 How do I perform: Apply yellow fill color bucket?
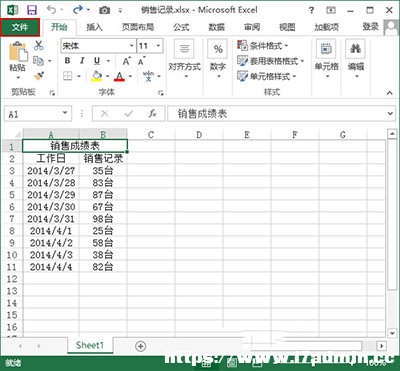[97, 76]
